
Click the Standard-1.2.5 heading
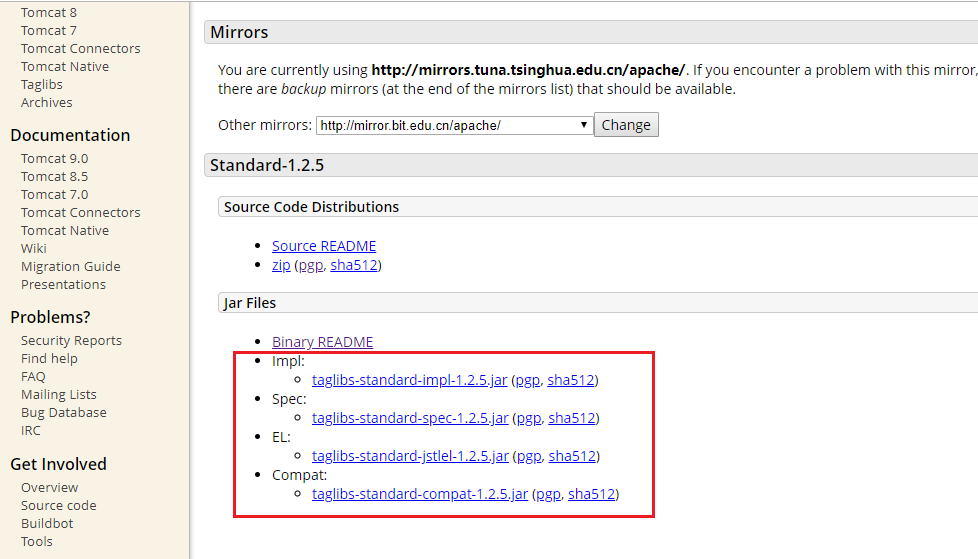[x=267, y=165]
